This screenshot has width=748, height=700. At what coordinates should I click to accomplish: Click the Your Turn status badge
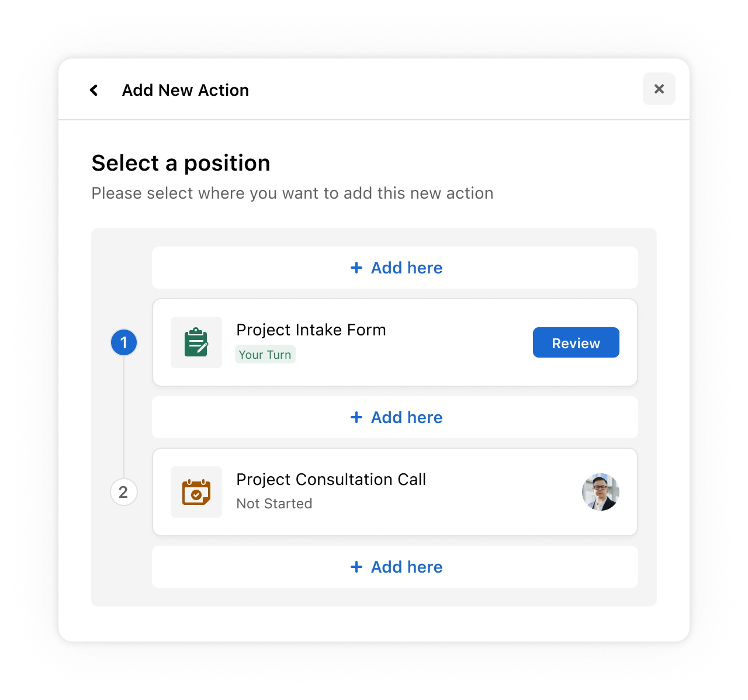point(265,355)
